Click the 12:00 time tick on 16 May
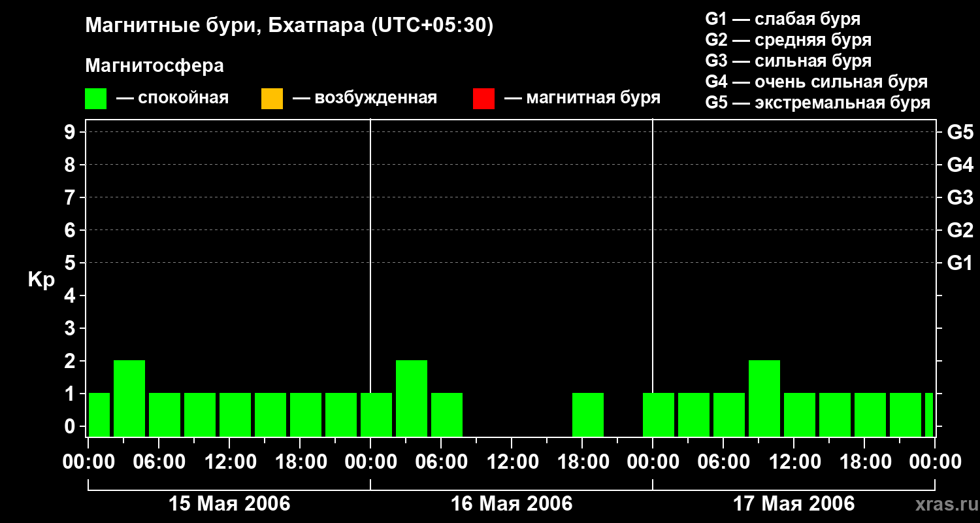The width and height of the screenshot is (980, 523). [512, 462]
